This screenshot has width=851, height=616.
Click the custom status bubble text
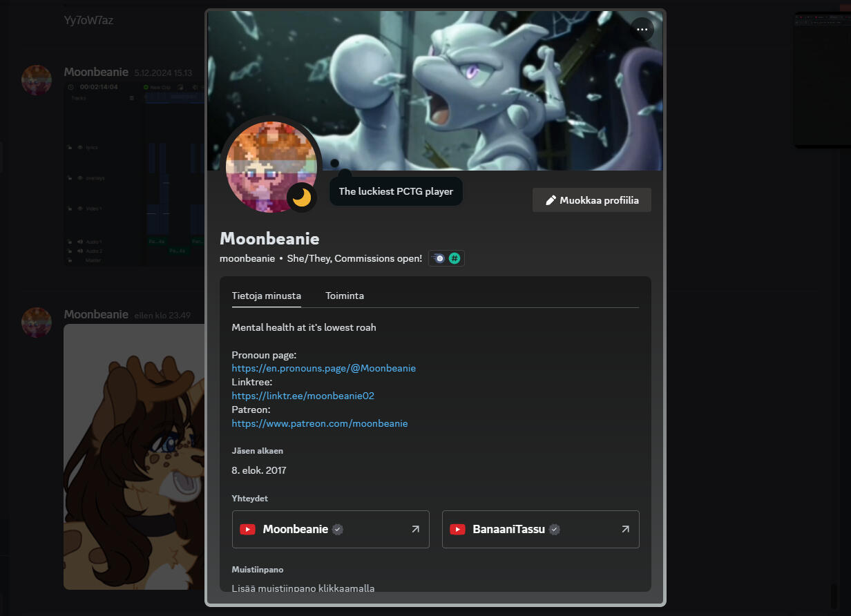coord(396,191)
